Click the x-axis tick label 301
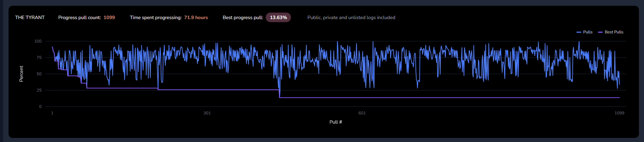The image size is (644, 142). tap(207, 113)
